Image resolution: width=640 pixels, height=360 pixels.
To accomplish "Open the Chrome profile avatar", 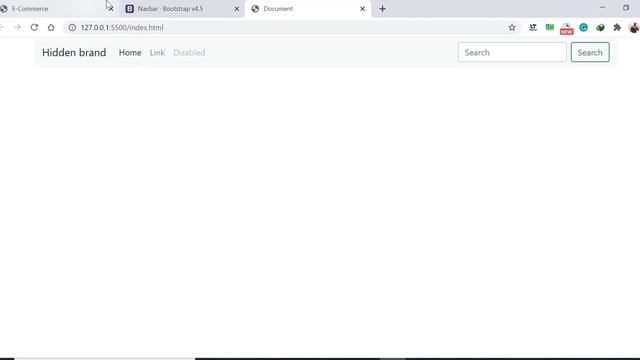I will coord(634,27).
